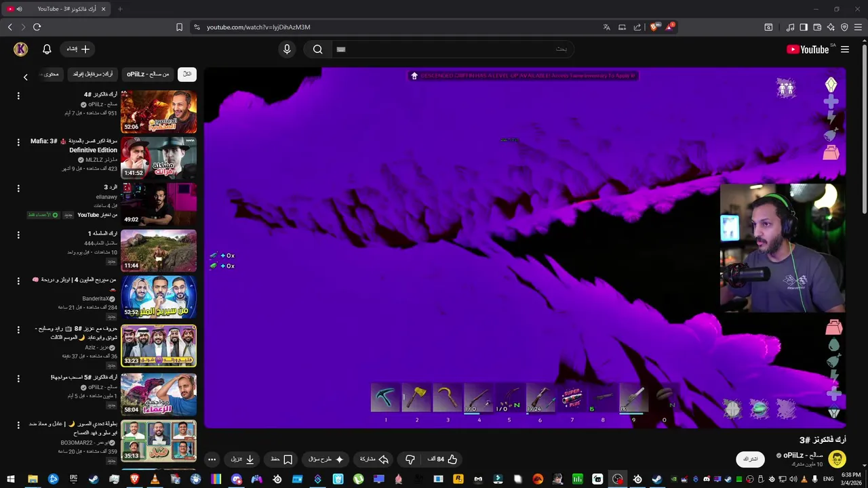
Task: Open the Windows Start menu
Action: pos(11,479)
